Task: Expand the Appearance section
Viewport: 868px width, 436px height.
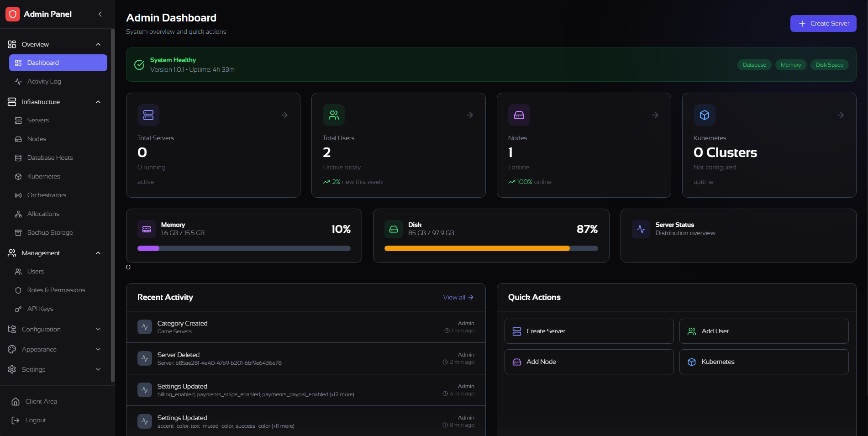Action: (98, 349)
